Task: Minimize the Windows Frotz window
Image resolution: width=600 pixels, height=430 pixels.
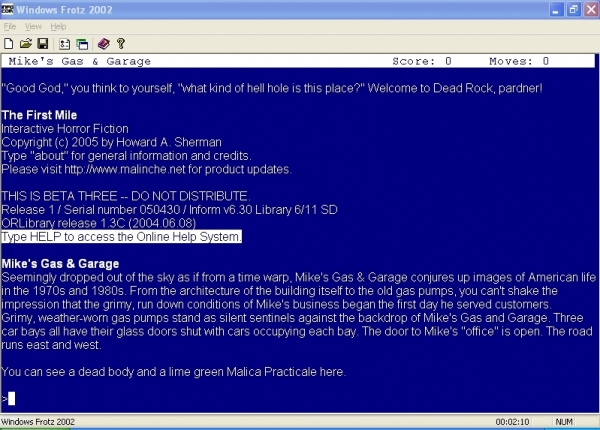Action: (x=556, y=10)
